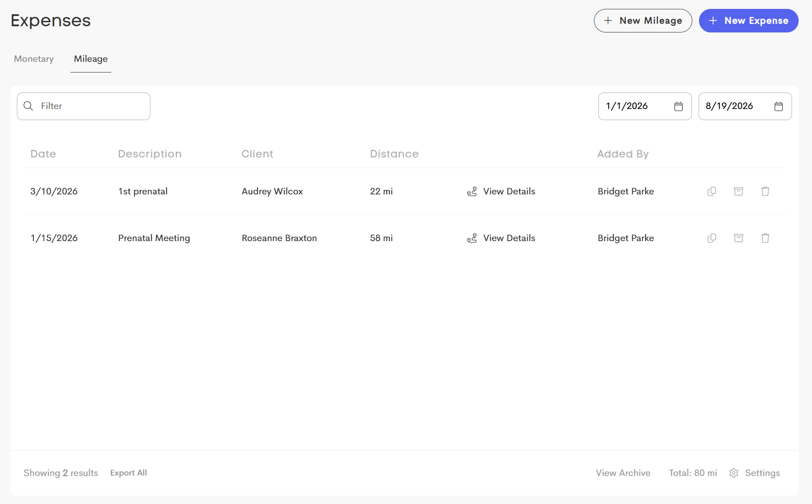Duplicate the 1st prenatal mileage entry
Image resolution: width=812 pixels, height=504 pixels.
pos(712,191)
